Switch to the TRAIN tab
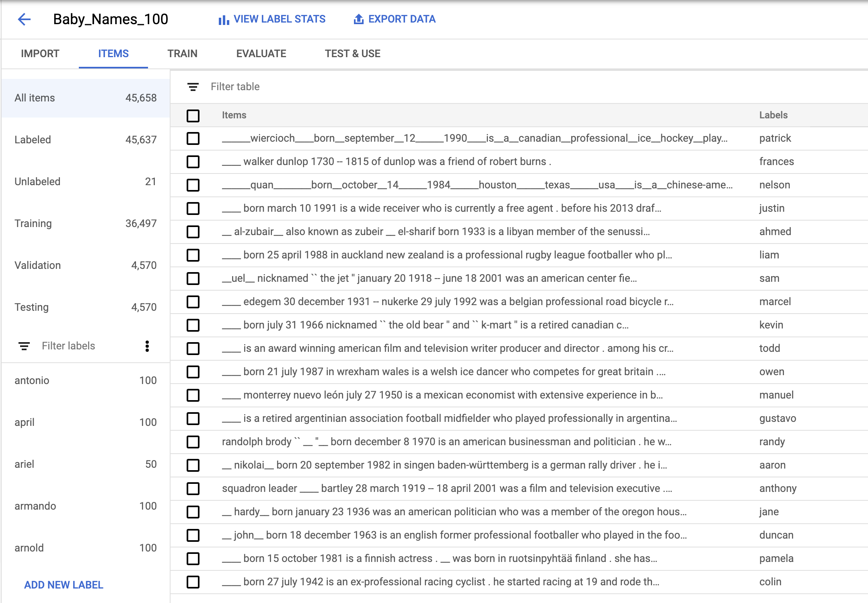Image resolution: width=868 pixels, height=603 pixels. (x=183, y=54)
